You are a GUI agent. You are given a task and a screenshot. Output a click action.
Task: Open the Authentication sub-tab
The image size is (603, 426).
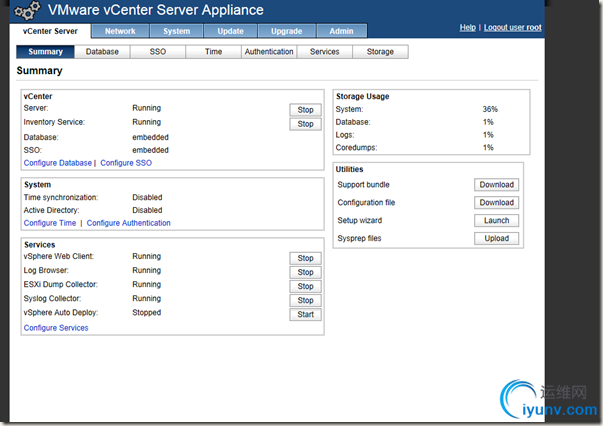point(269,51)
